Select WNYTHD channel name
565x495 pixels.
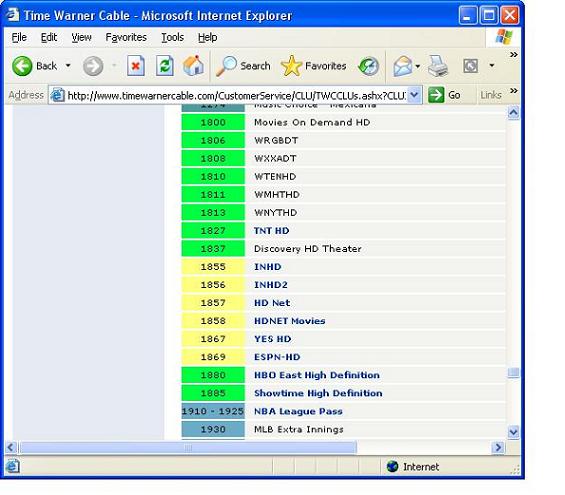275,213
